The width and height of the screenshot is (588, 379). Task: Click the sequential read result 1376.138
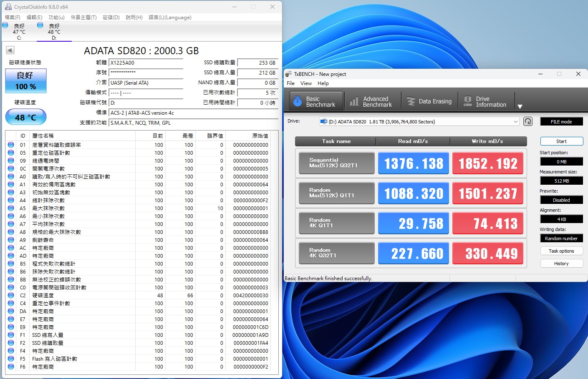[414, 163]
